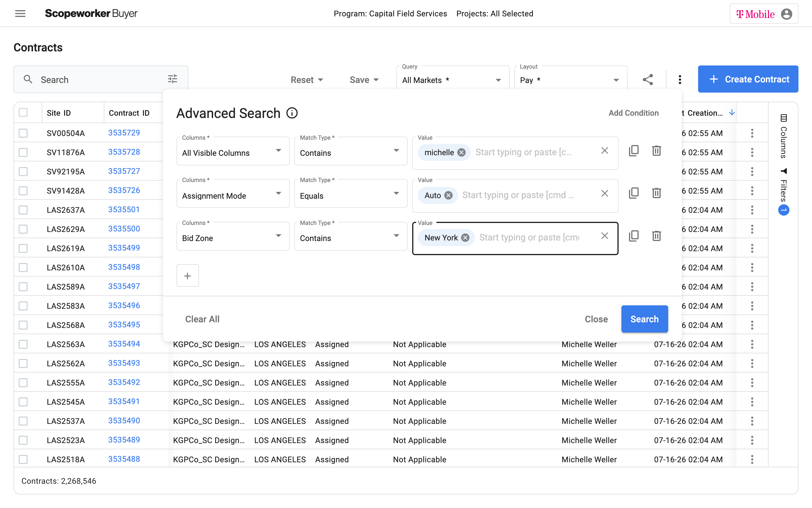The image size is (812, 508).
Task: Close the Advanced Search dialog
Action: click(x=596, y=319)
